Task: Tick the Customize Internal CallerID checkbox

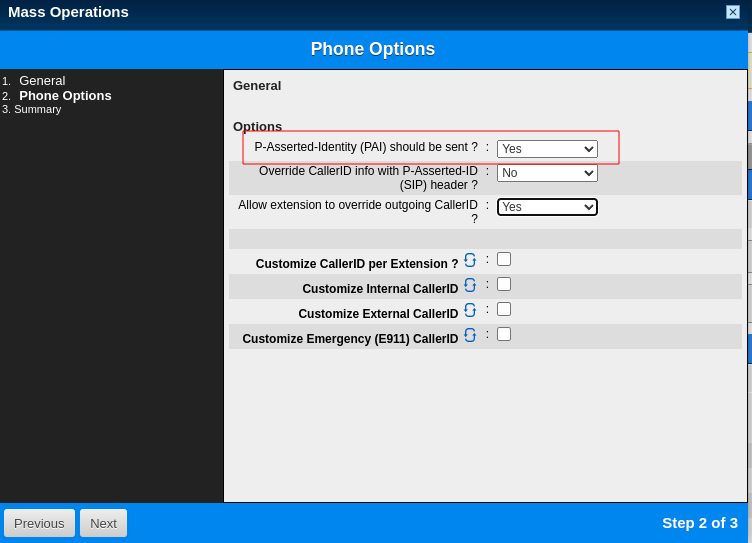Action: (x=504, y=284)
